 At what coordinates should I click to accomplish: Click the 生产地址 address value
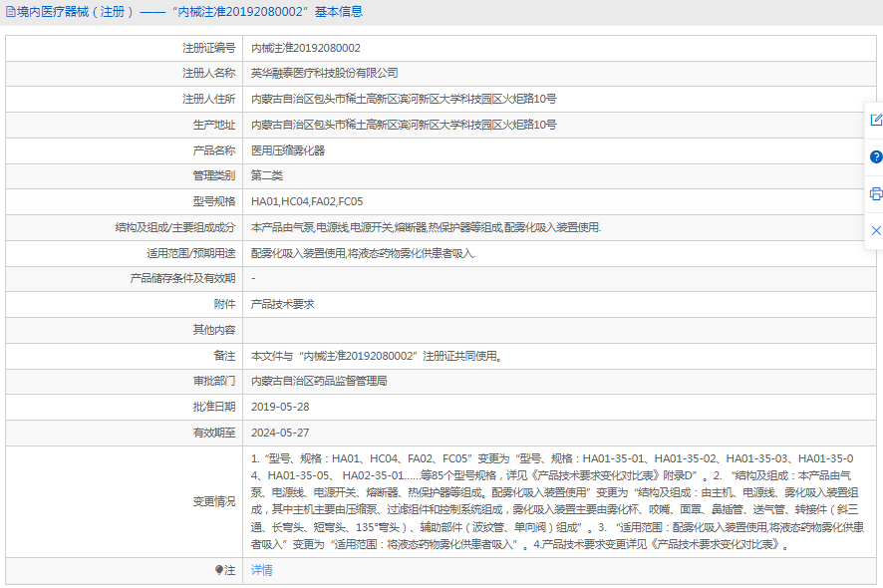tap(404, 125)
